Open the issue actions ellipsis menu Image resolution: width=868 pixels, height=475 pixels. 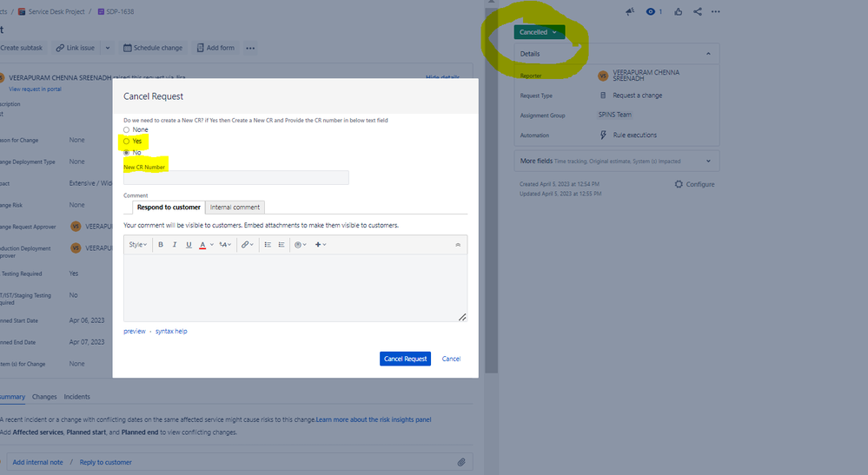(716, 11)
